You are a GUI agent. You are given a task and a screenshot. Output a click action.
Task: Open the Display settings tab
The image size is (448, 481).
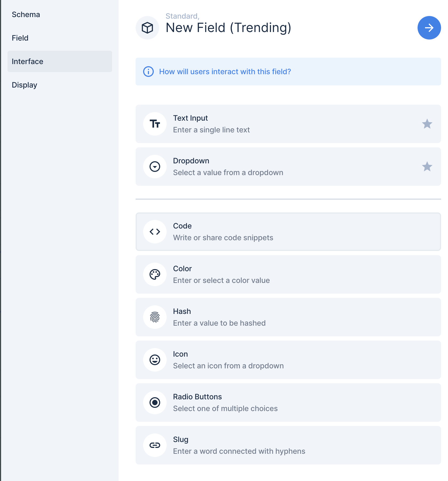[x=24, y=85]
